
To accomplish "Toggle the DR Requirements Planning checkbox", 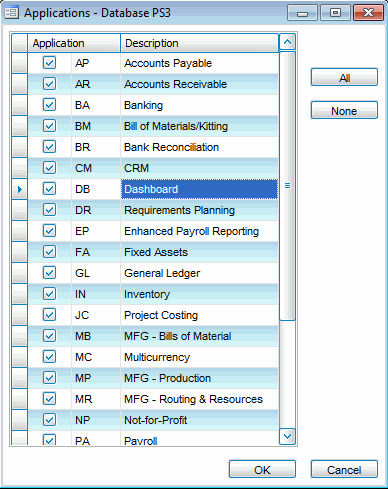I will pyautogui.click(x=49, y=210).
